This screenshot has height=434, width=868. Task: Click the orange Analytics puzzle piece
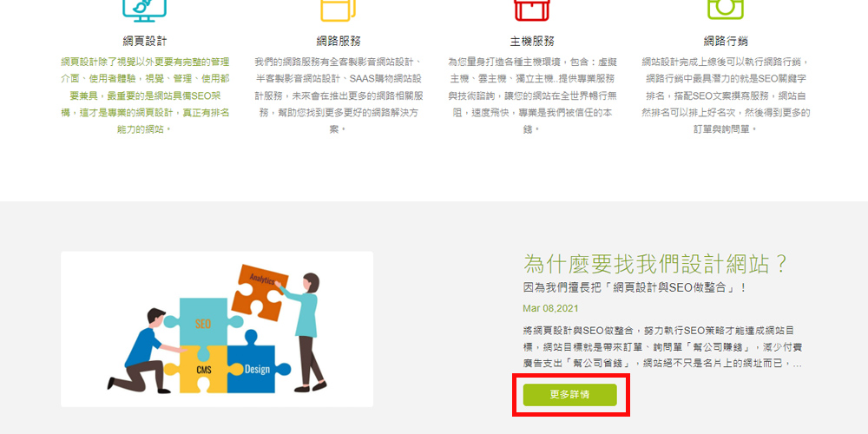tap(259, 292)
